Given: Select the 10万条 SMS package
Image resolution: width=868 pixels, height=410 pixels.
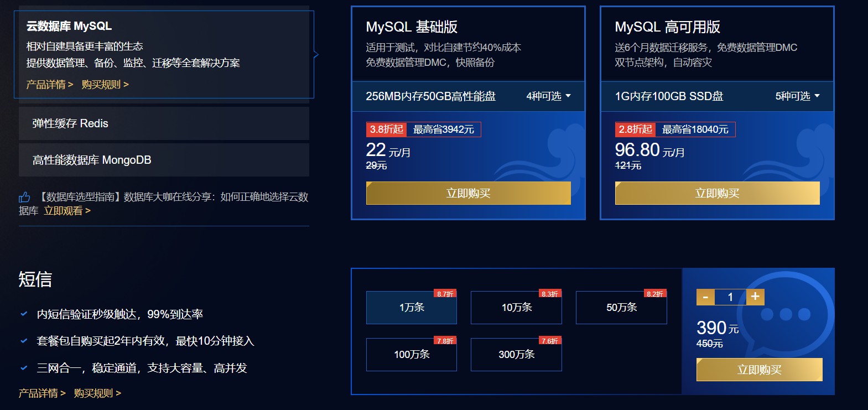Looking at the screenshot, I should tap(516, 308).
